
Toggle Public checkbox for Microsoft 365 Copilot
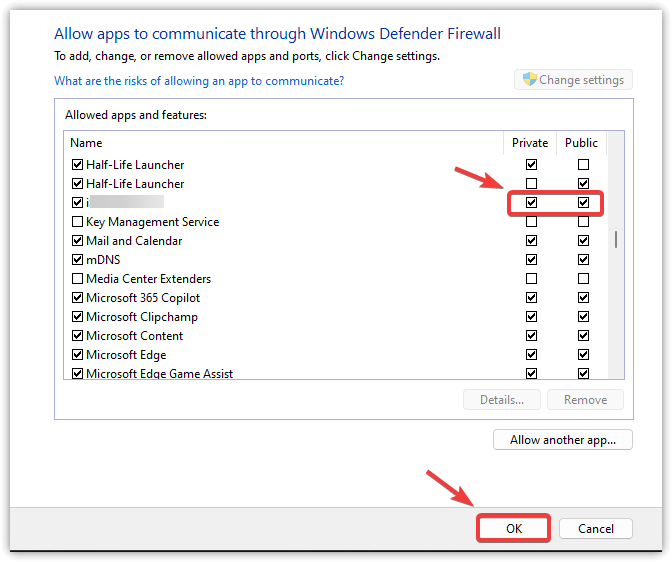click(x=583, y=298)
